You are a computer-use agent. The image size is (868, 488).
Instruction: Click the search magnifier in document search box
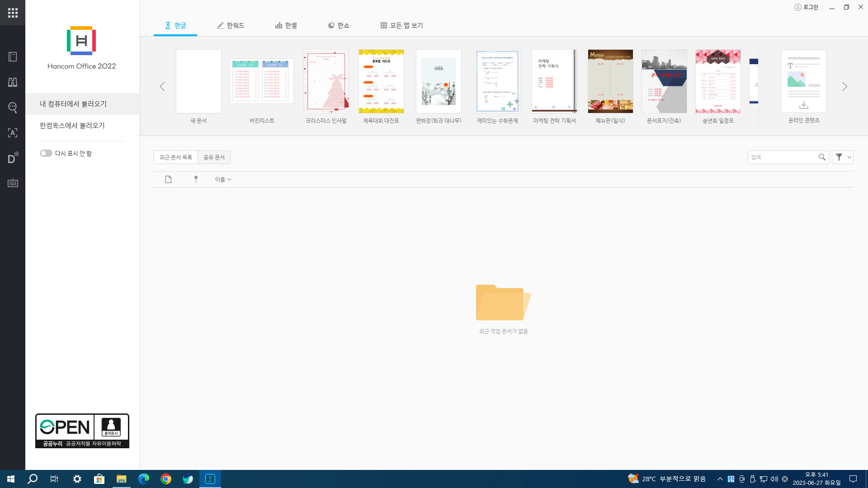(x=822, y=157)
